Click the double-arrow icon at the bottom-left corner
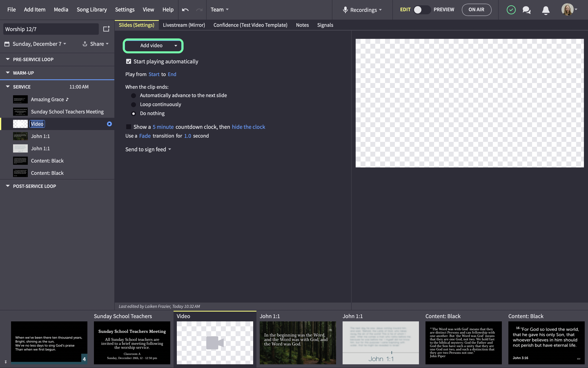Screen dimensions: 588x368 (6, 362)
